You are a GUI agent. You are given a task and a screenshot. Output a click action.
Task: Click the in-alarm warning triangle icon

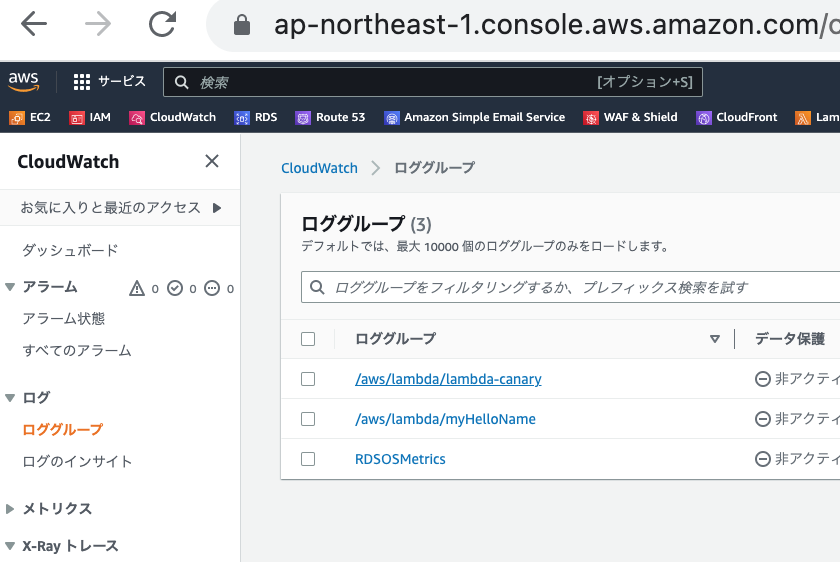click(x=137, y=288)
